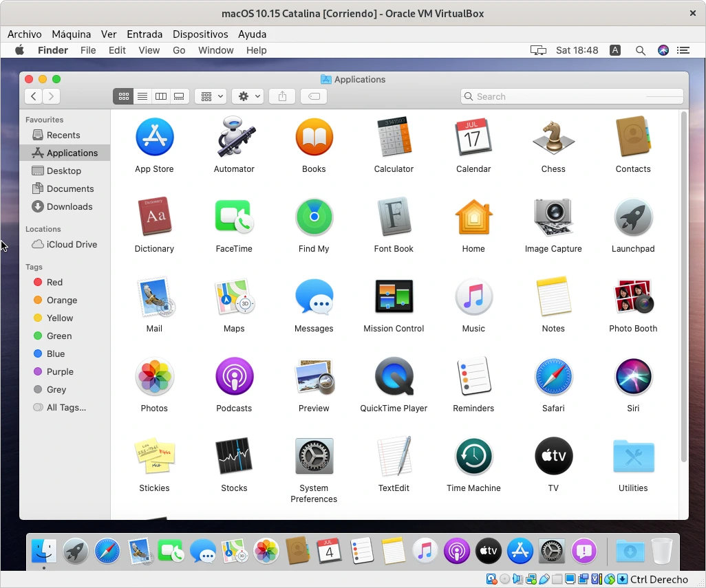The width and height of the screenshot is (706, 588).
Task: Filter by the Purple tag in sidebar
Action: pos(60,371)
